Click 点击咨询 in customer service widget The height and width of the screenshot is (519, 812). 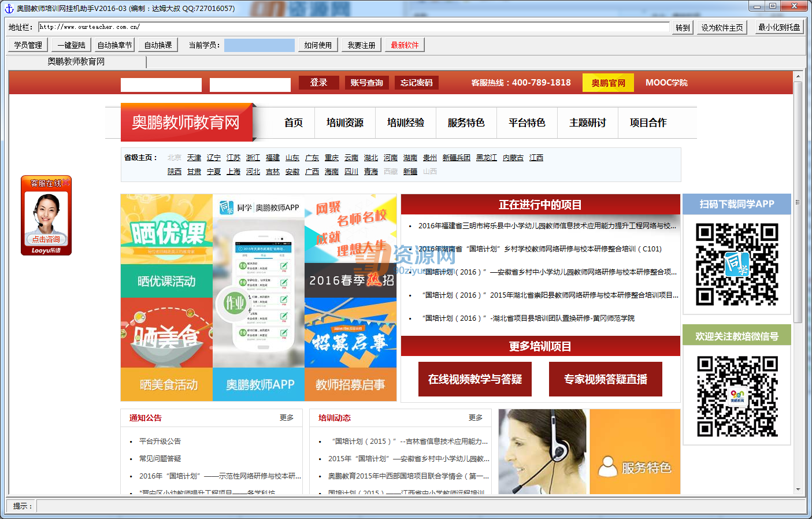pos(46,239)
